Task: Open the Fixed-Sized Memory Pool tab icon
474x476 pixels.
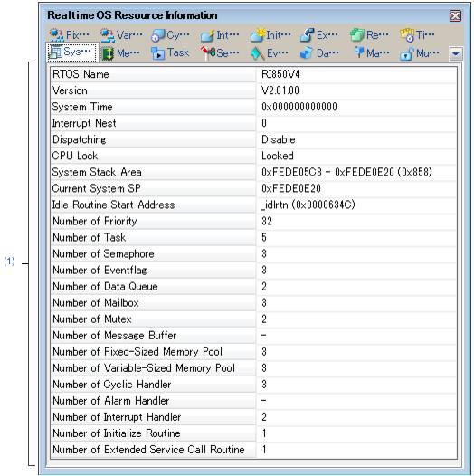Action: 57,35
